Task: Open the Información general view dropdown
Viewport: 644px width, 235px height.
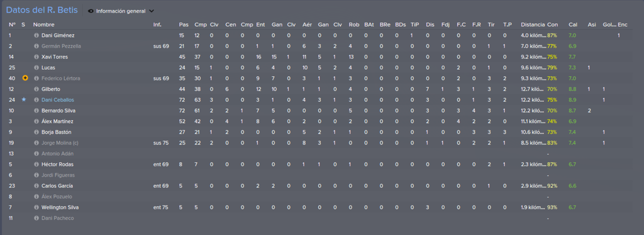Action: tap(121, 11)
